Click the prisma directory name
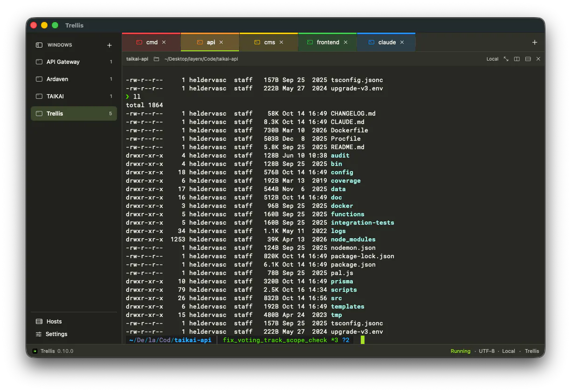Screen dimensions: 571x392 pos(342,282)
